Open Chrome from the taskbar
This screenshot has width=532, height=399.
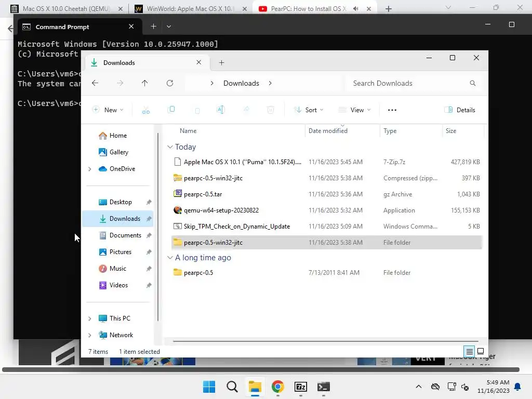[278, 387]
